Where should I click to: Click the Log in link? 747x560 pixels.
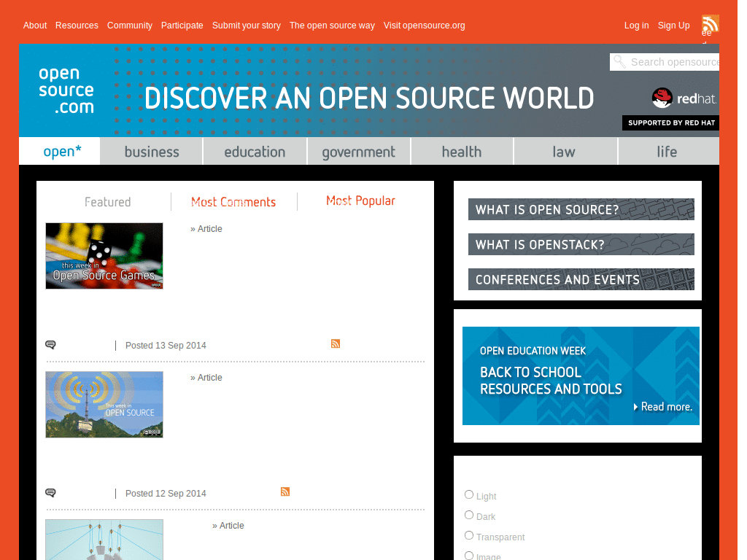point(636,26)
